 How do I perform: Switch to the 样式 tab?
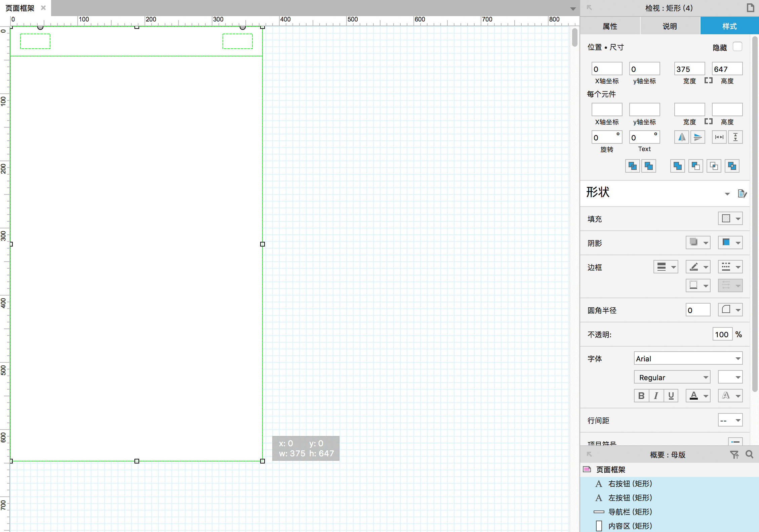pos(729,26)
